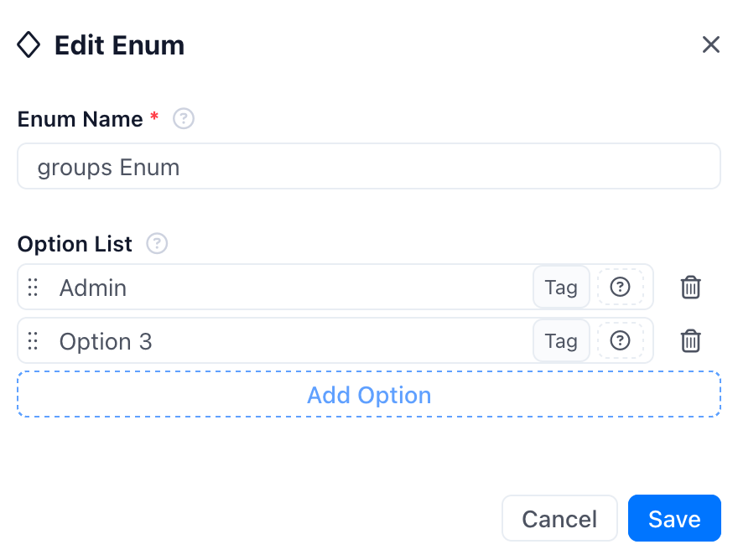This screenshot has width=738, height=560.
Task: Open the Tag selector for Option 3
Action: coord(561,340)
